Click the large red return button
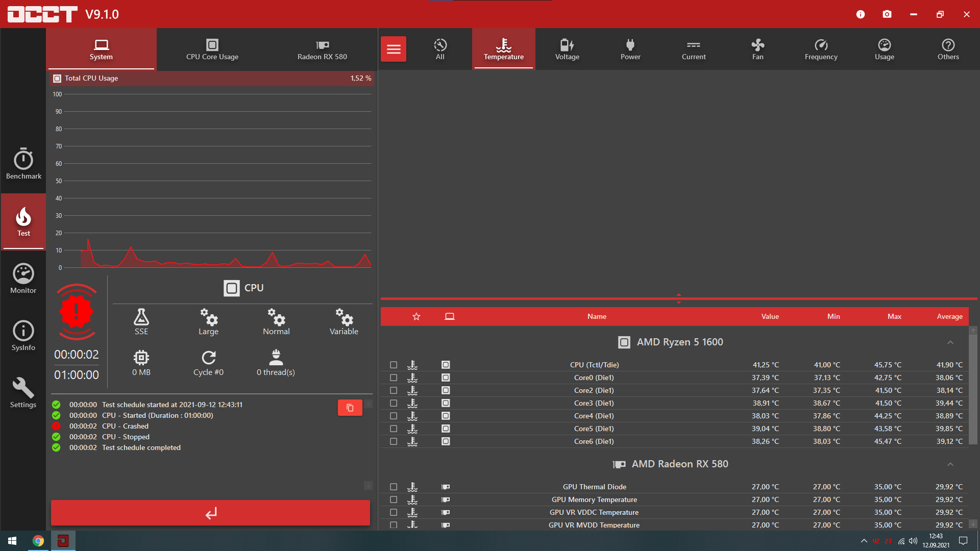This screenshot has height=551, width=980. click(x=210, y=513)
